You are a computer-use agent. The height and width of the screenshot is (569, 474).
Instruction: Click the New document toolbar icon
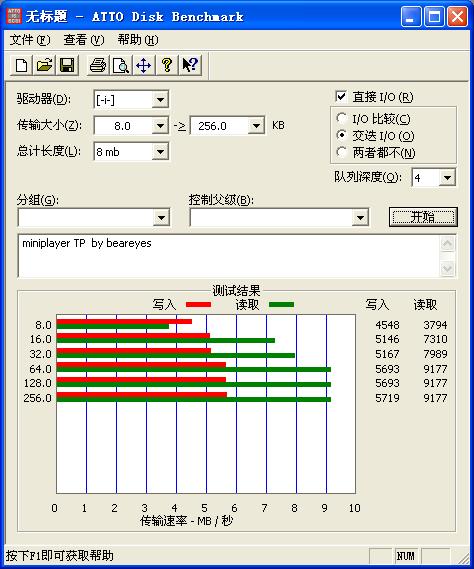(x=21, y=65)
